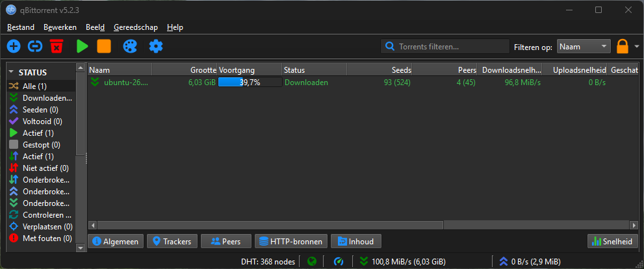Image resolution: width=644 pixels, height=269 pixels.
Task: Switch to the Algemeen tab
Action: click(x=116, y=242)
